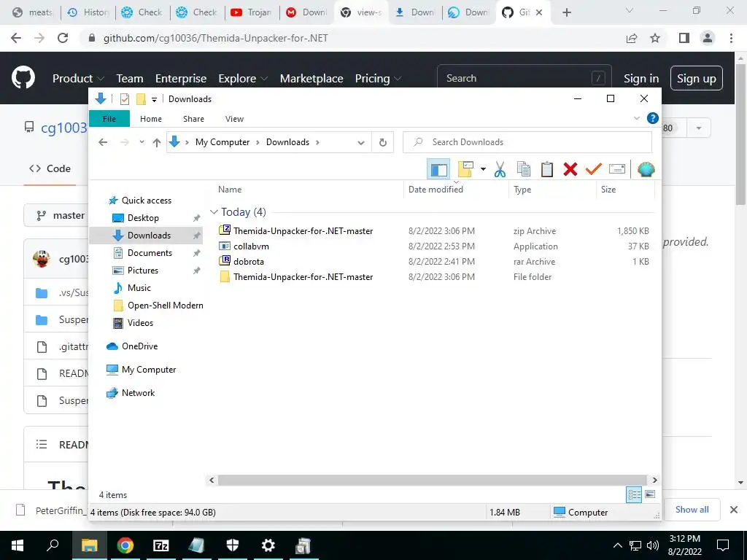Click the New folder toolbar icon
Image resolution: width=747 pixels, height=560 pixels.
(x=465, y=169)
